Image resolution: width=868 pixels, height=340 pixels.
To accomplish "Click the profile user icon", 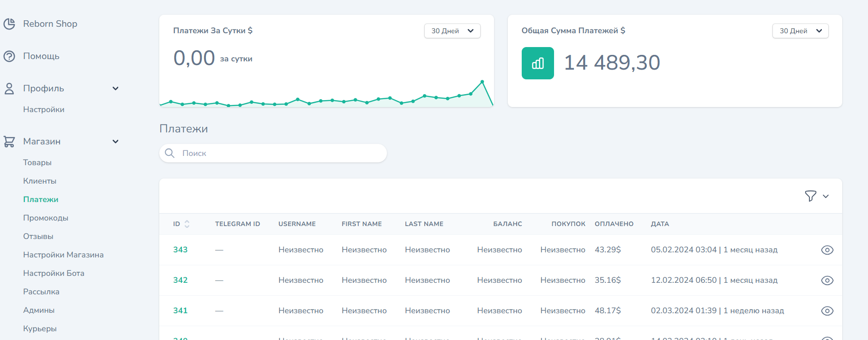I will [x=9, y=89].
